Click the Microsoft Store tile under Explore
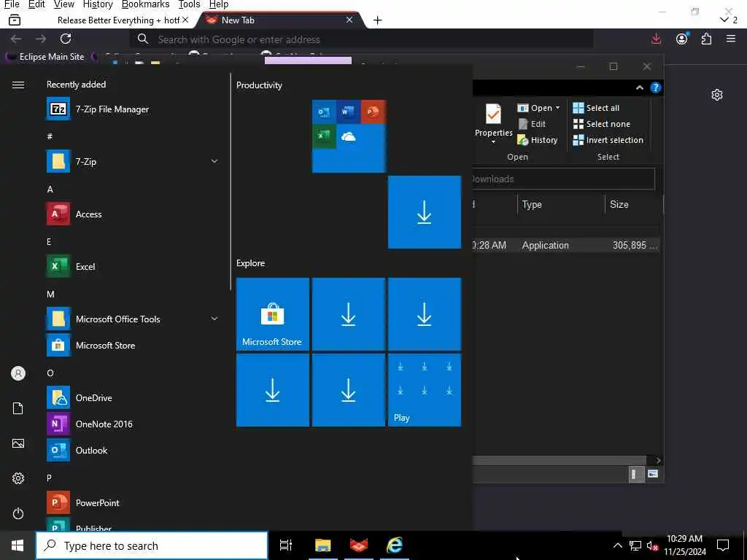747x560 pixels. click(x=273, y=314)
